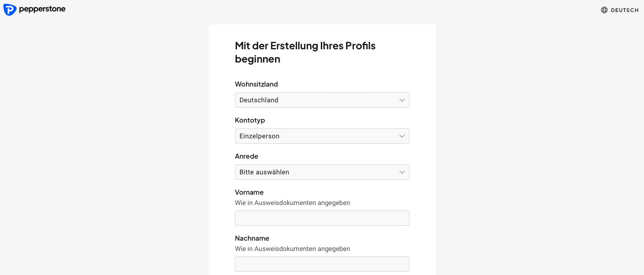The width and height of the screenshot is (644, 275).
Task: Click into the Vorname input field
Action: (322, 218)
